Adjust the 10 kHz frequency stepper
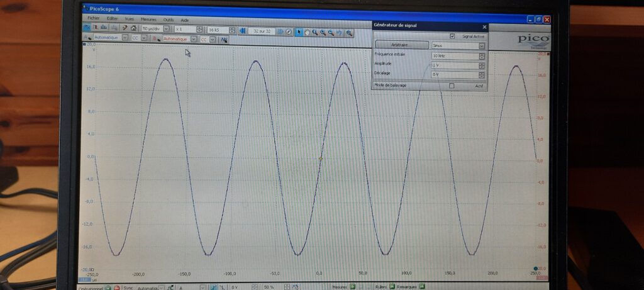 482,56
